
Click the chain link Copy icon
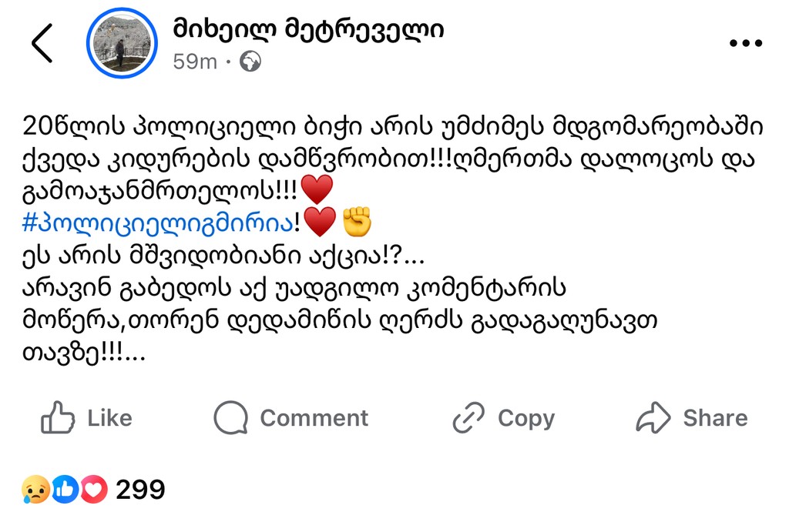click(468, 418)
